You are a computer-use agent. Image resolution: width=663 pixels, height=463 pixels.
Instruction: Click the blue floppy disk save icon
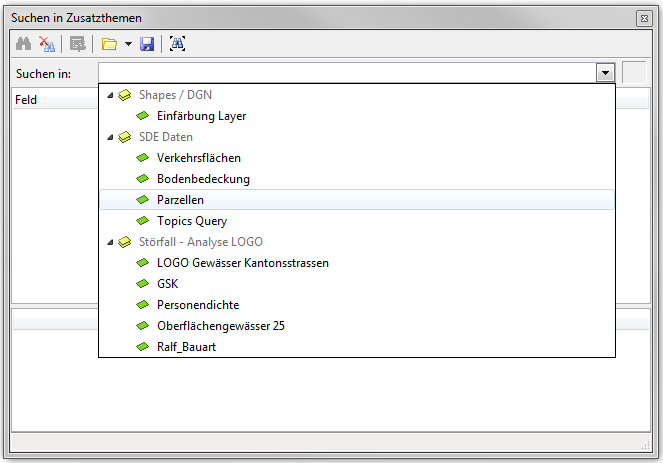point(147,44)
